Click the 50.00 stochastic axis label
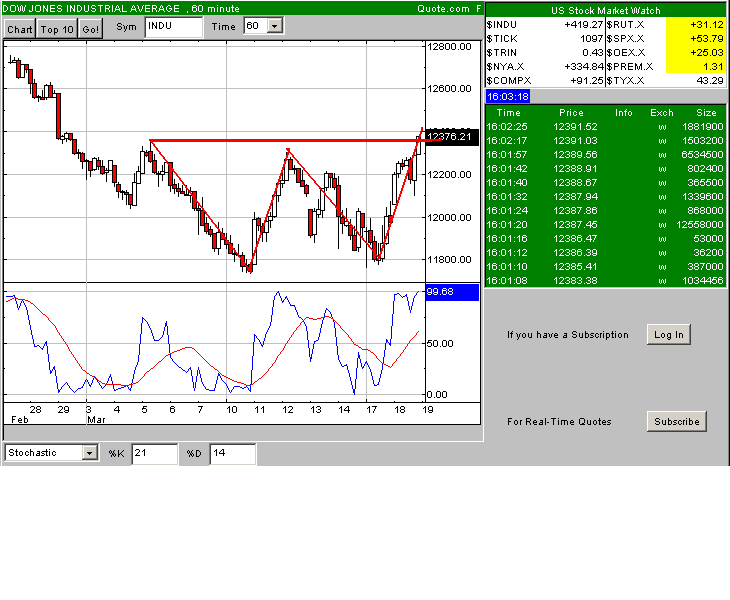The width and height of the screenshot is (730, 600). pos(440,344)
